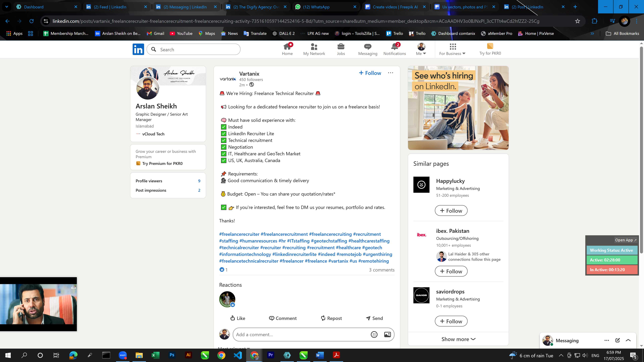The height and width of the screenshot is (362, 644).
Task: Click the Like button on the post
Action: tap(237, 318)
